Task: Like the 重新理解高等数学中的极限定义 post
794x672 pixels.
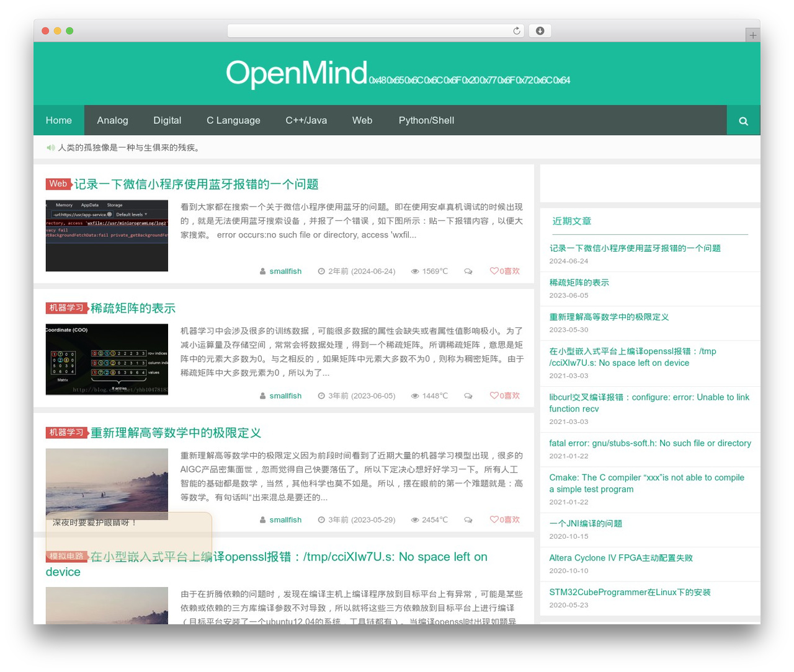Action: point(505,519)
